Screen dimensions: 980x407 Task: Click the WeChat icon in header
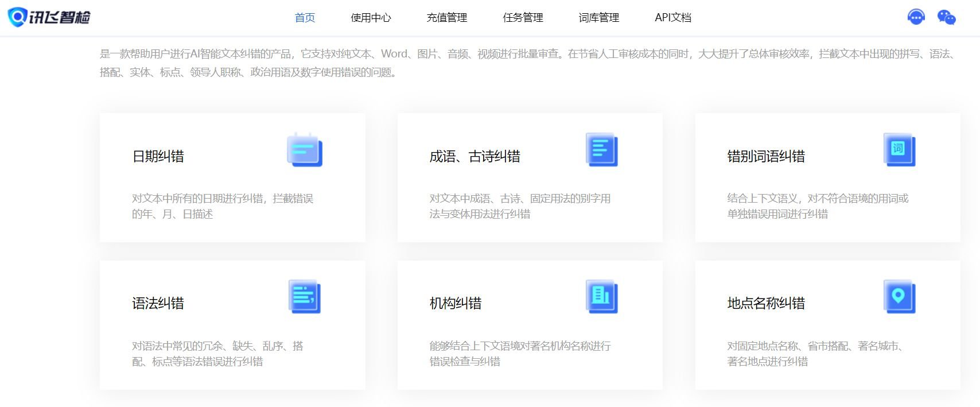[946, 18]
